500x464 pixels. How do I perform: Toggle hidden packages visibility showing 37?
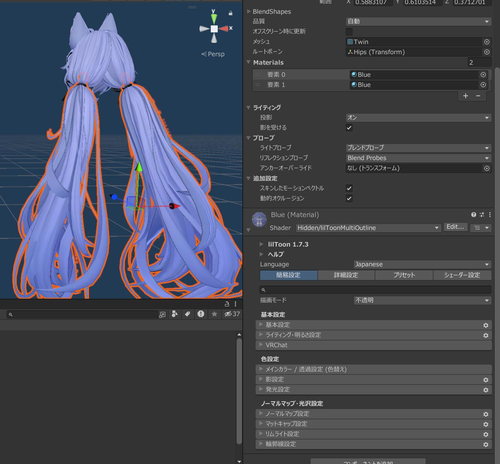pyautogui.click(x=232, y=314)
